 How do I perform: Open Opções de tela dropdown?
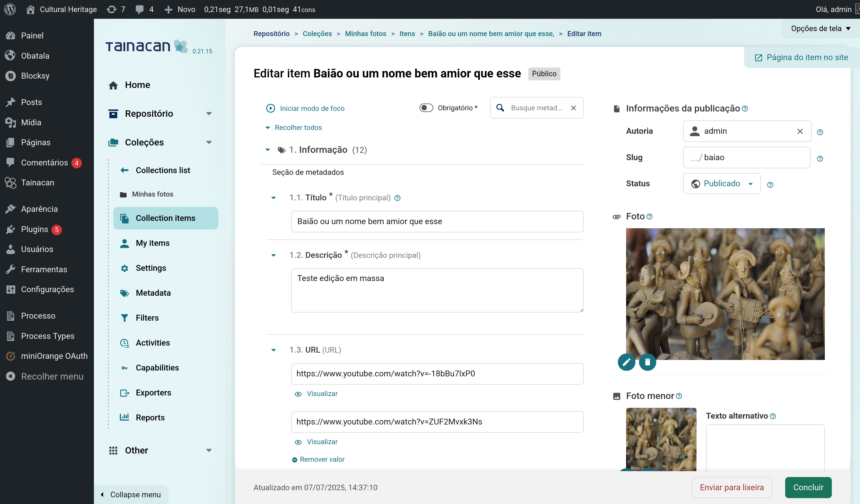pyautogui.click(x=820, y=28)
